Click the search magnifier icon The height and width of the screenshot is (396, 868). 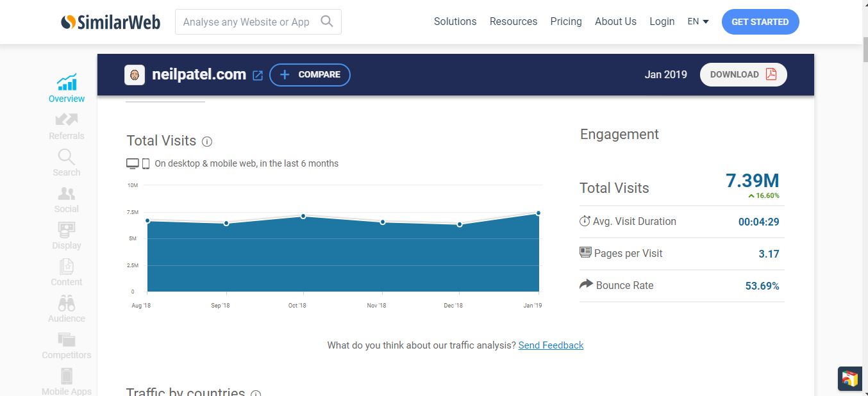(327, 21)
